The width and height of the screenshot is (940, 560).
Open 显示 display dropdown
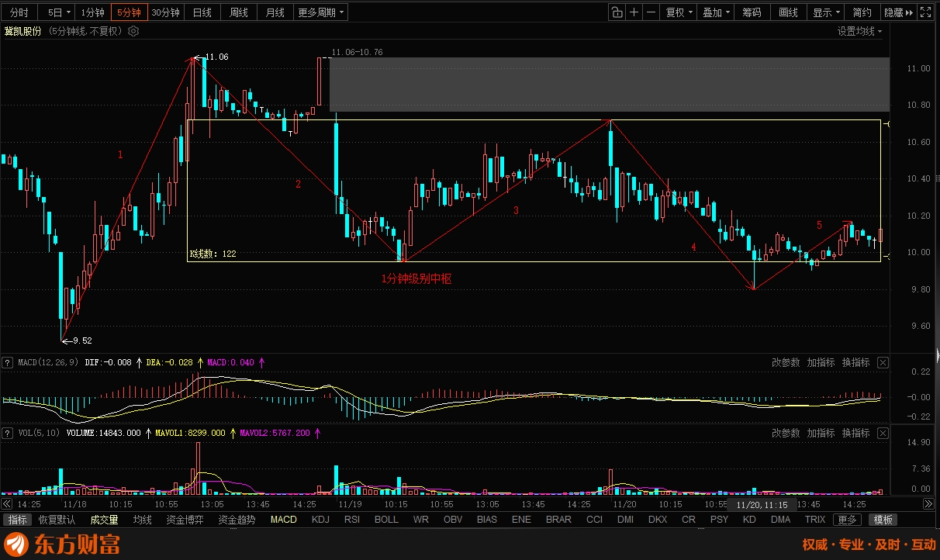[x=825, y=12]
